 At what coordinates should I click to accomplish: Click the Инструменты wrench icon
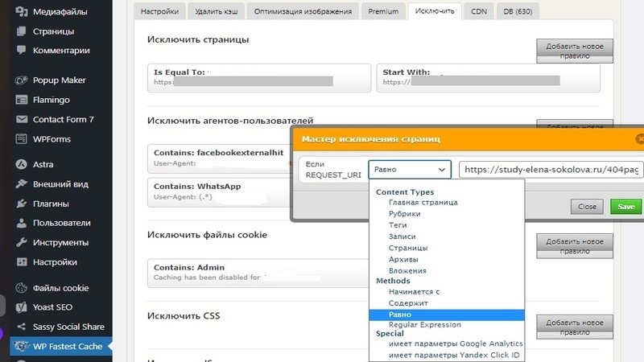22,243
